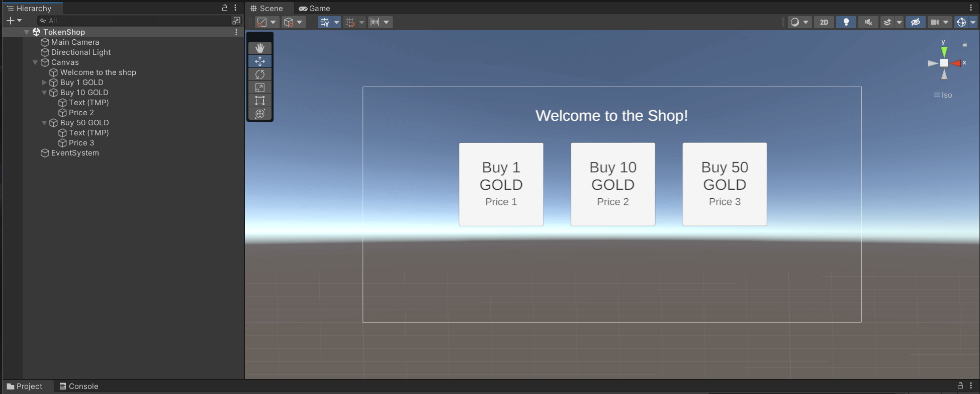Click the lock icon in bottom panel
The image size is (980, 394).
(x=960, y=385)
